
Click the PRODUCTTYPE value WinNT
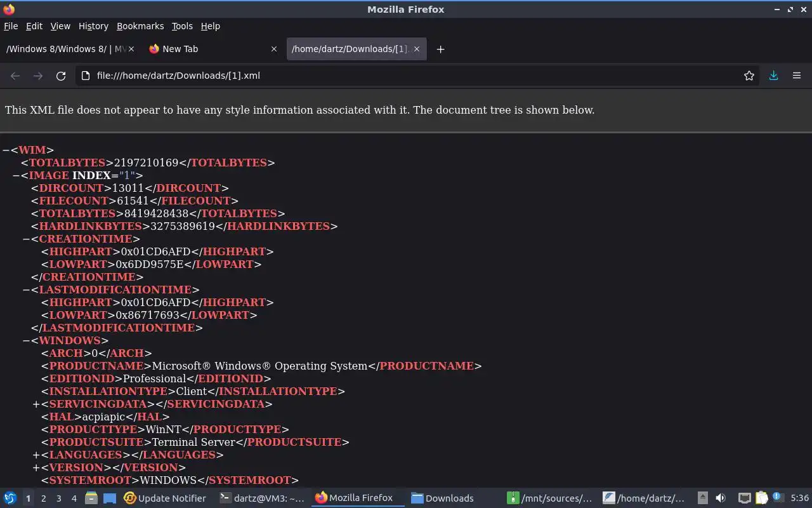point(164,429)
